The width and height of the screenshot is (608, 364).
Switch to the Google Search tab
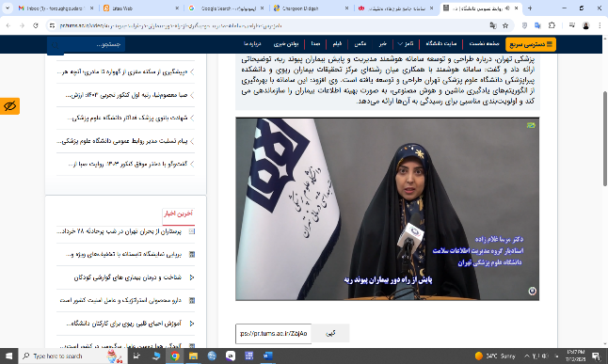pyautogui.click(x=227, y=8)
